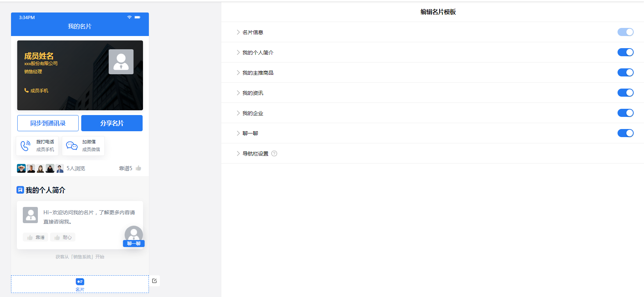Select the 我的主推商品 row label
The height and width of the screenshot is (297, 644).
click(258, 73)
